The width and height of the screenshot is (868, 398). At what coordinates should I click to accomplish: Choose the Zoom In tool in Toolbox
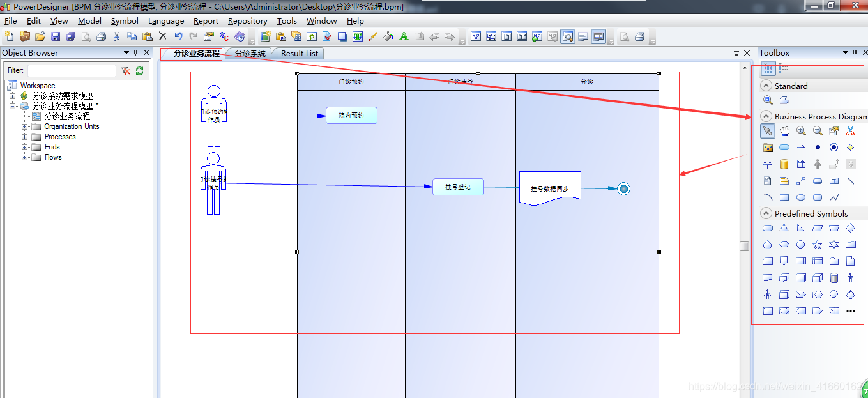[x=801, y=131]
